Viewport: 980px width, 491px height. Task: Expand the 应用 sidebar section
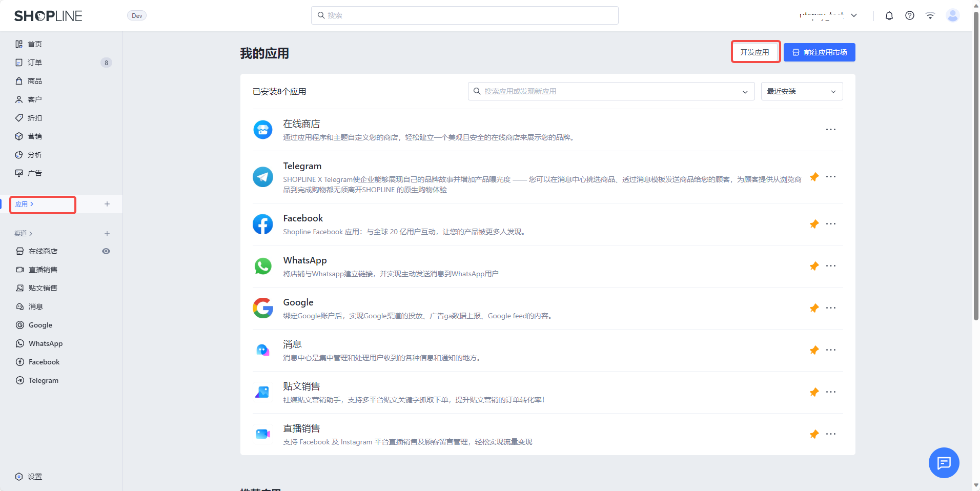click(25, 204)
